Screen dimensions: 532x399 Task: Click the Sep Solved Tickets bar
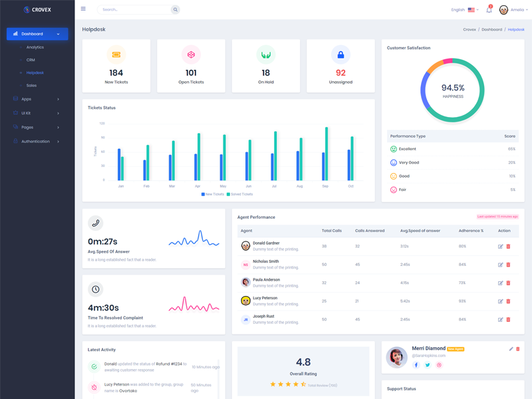(x=327, y=154)
